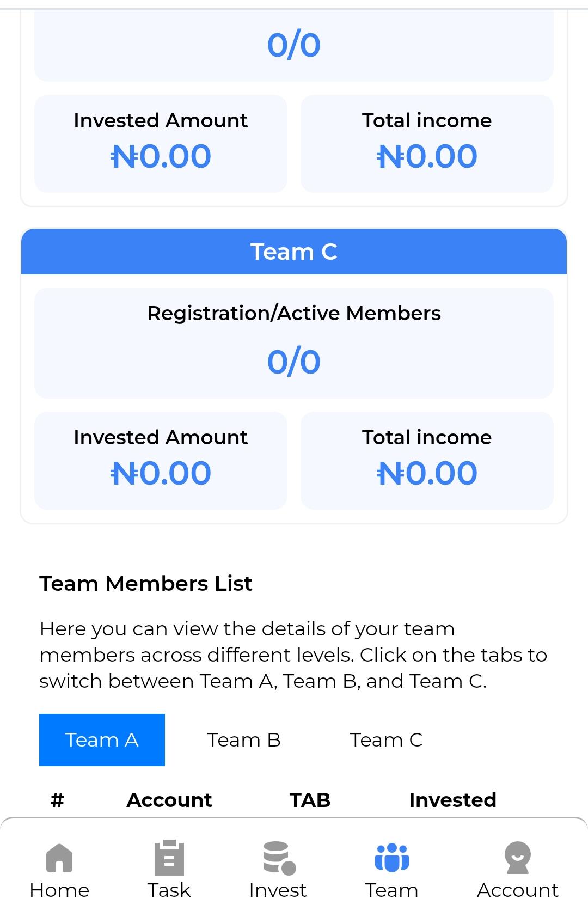Switch to the Team B tab
588x923 pixels.
[x=244, y=740]
